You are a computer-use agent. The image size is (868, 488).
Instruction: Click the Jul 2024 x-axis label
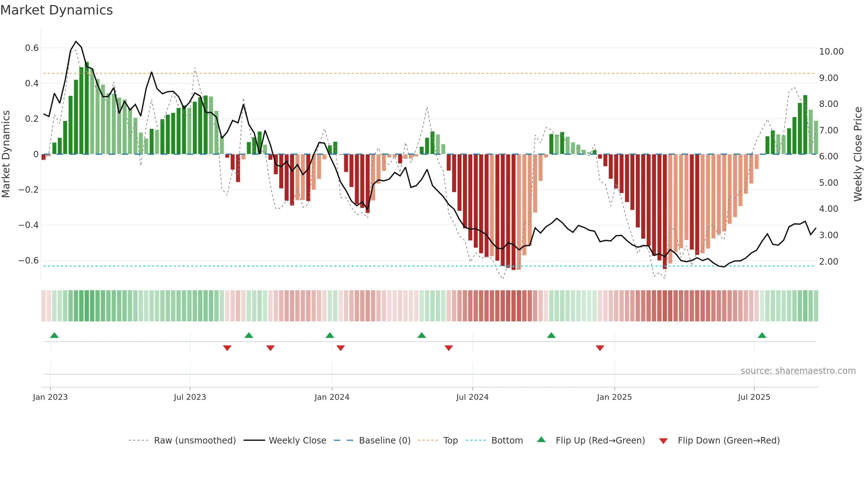472,397
